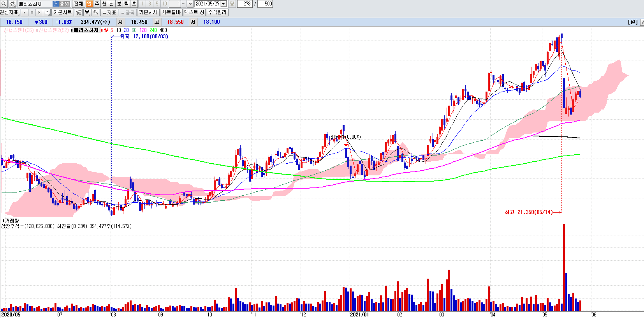
Task: Select the 월 (monthly) period toggle
Action: click(x=104, y=4)
